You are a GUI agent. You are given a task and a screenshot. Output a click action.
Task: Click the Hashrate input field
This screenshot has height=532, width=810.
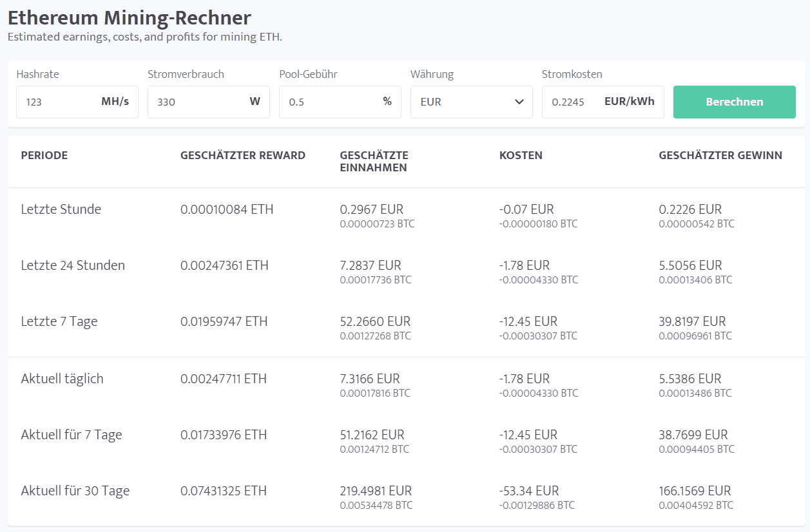click(77, 102)
